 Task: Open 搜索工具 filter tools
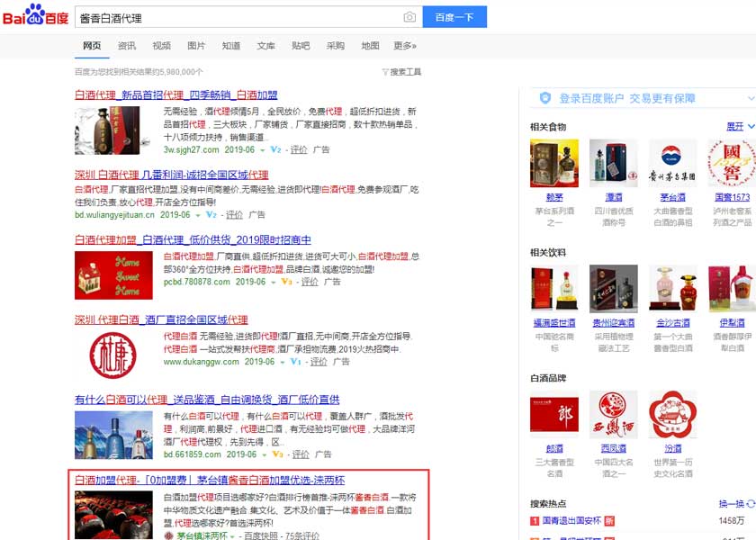click(401, 72)
